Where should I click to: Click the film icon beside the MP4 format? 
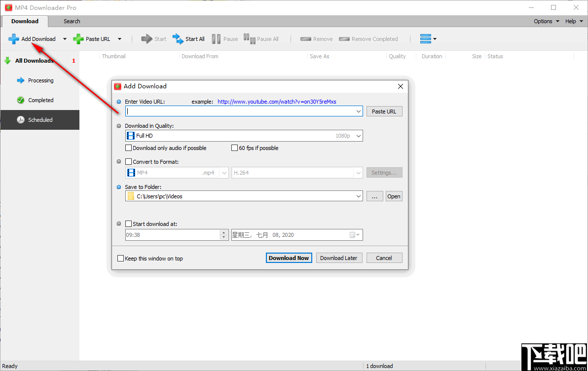(131, 173)
